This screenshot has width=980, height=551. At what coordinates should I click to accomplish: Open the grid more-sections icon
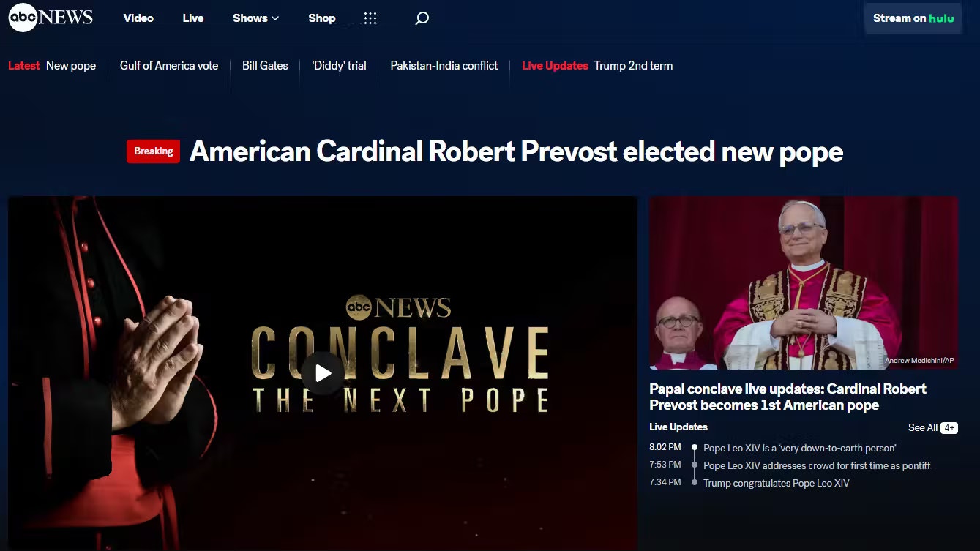click(370, 18)
